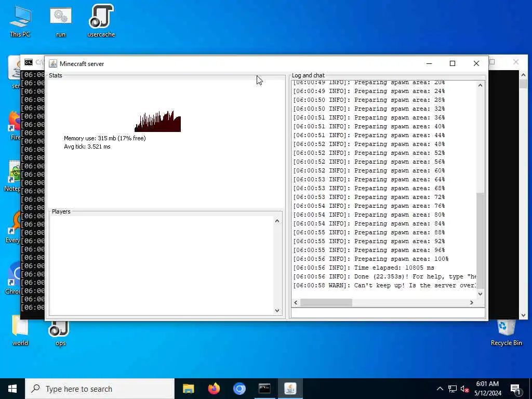Click scroll up arrow in Command Prompt window
532x399 pixels.
tap(523, 75)
